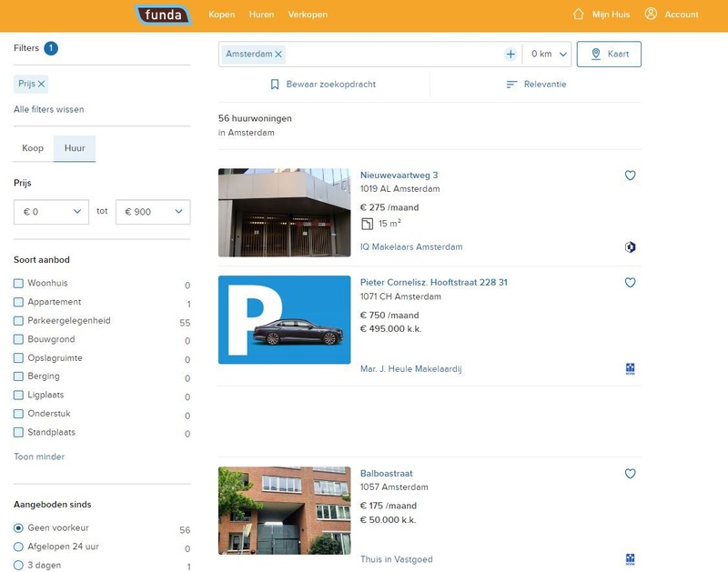Check the Onderstuk checkbox
Image resolution: width=728 pixels, height=572 pixels.
18,414
